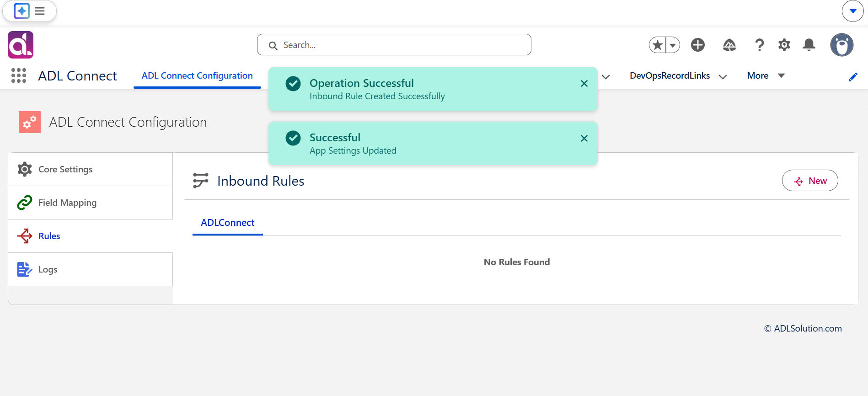Switch to the ADLConnect rules tab
This screenshot has width=868, height=396.
pyautogui.click(x=227, y=223)
